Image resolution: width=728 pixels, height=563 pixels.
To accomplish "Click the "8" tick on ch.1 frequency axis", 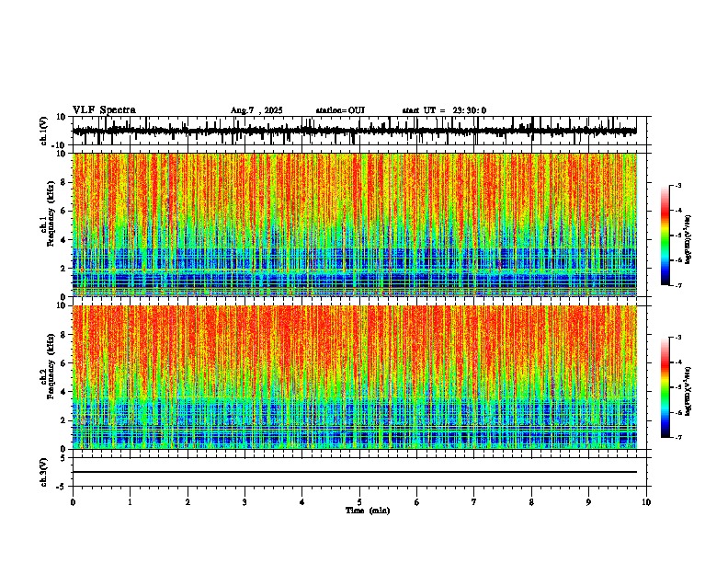I will tap(64, 182).
